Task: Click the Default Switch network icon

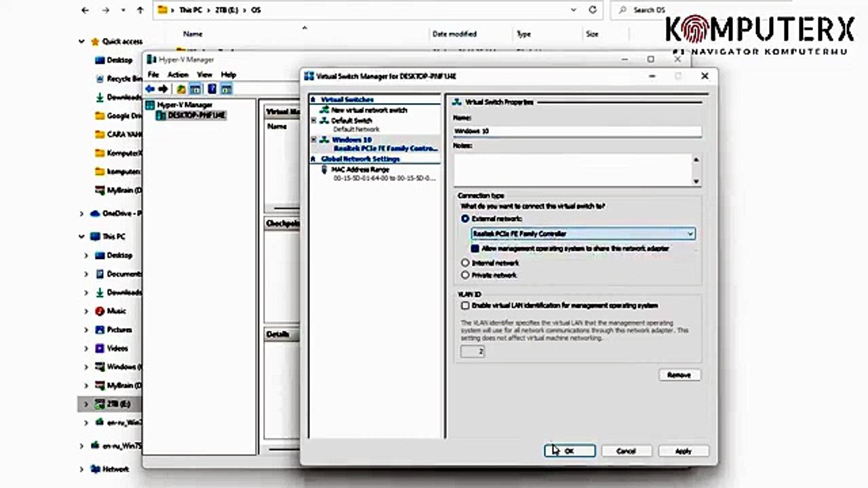Action: click(x=325, y=121)
